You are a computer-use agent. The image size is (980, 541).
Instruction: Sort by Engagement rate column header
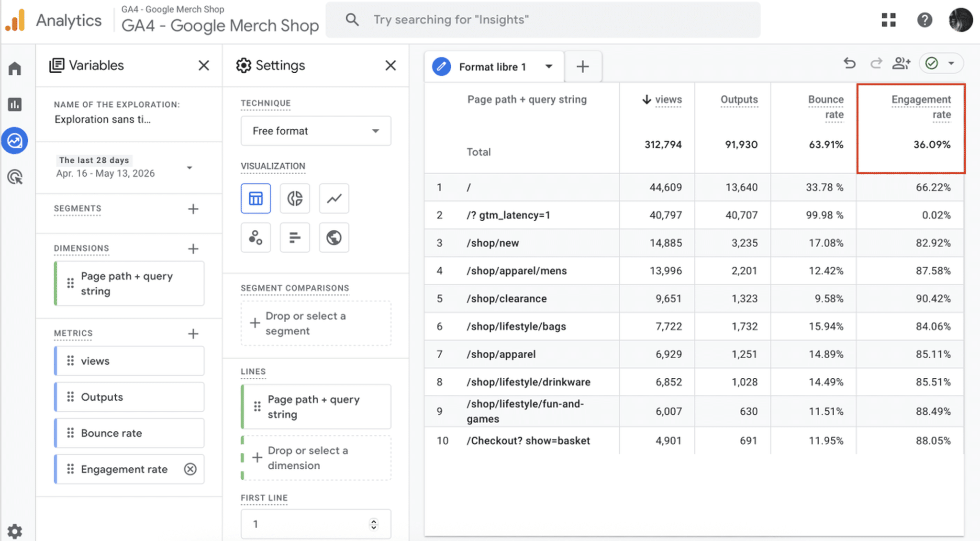tap(921, 107)
